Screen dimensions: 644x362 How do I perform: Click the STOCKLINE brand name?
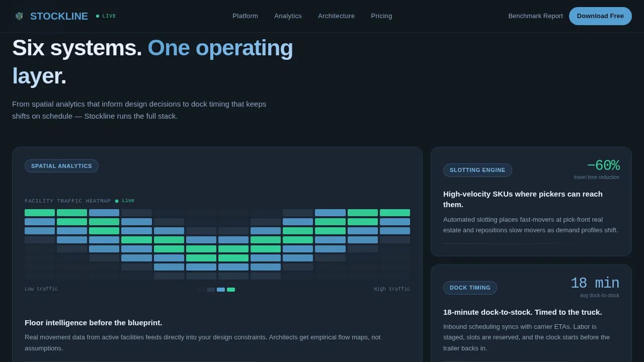coord(59,16)
